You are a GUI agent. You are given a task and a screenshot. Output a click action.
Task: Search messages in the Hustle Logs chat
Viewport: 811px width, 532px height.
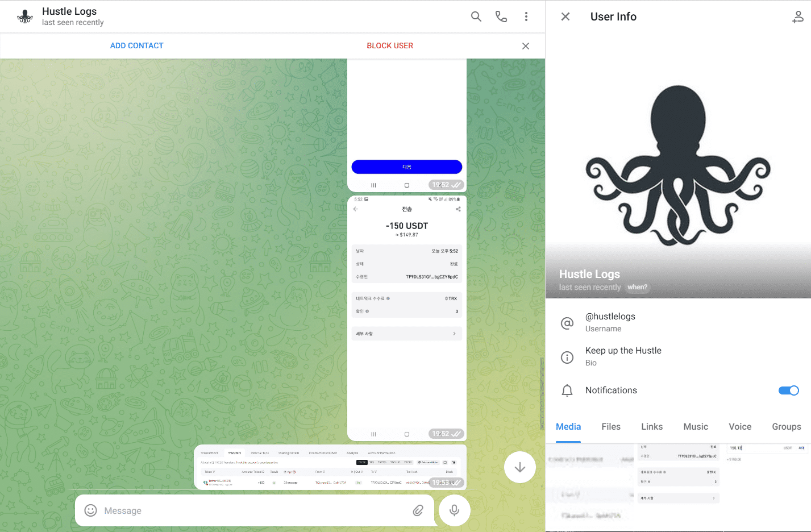pyautogui.click(x=476, y=16)
